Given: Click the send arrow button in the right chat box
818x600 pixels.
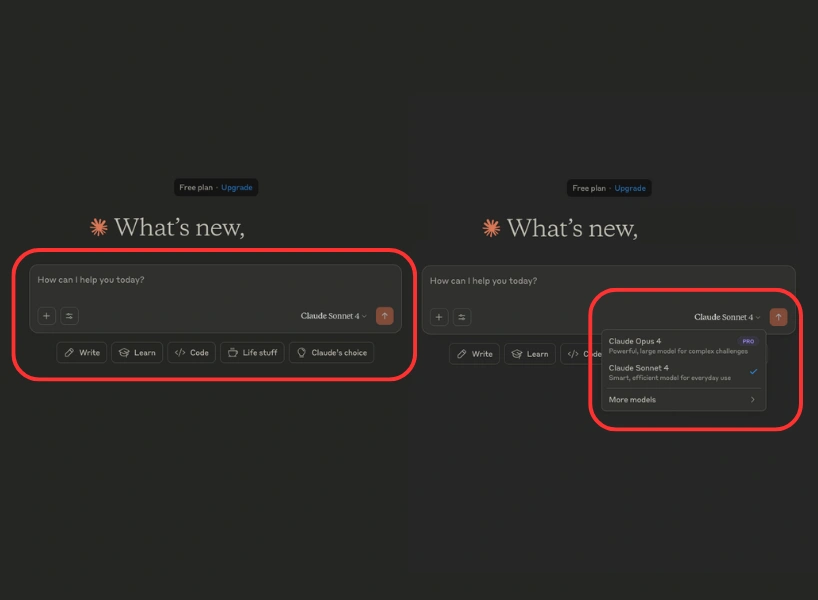Looking at the screenshot, I should point(778,317).
